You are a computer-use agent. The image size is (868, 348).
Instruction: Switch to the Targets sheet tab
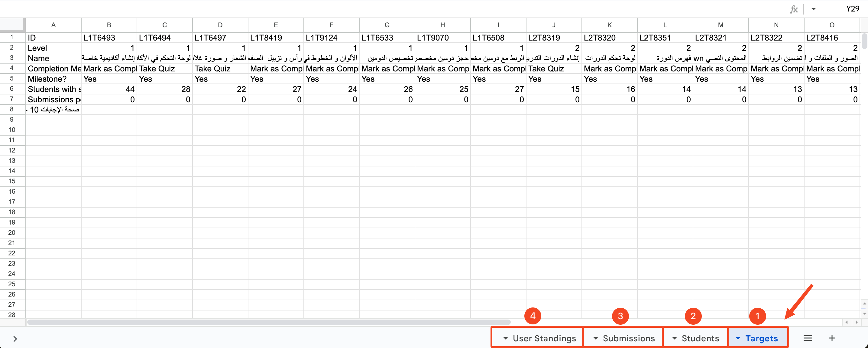(x=758, y=338)
